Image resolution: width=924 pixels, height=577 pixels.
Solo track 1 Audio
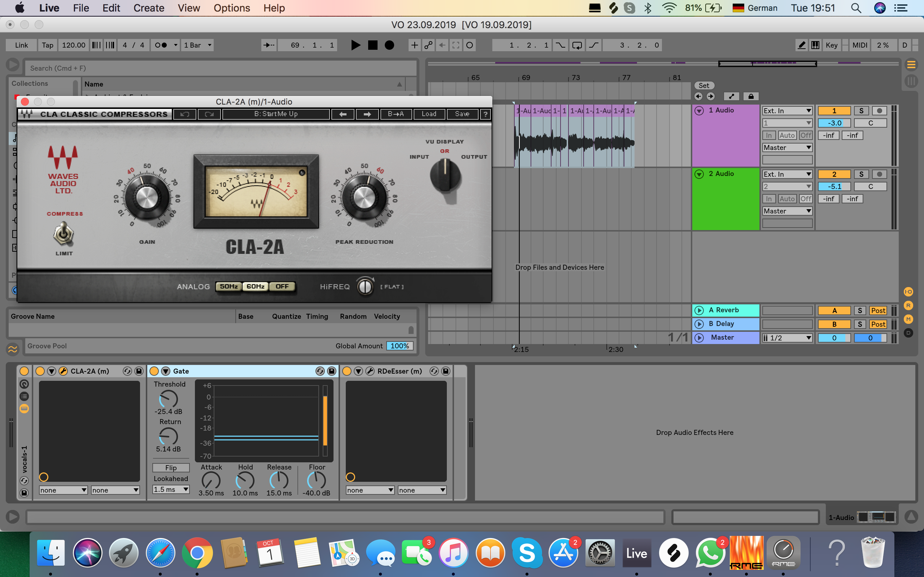click(x=861, y=111)
